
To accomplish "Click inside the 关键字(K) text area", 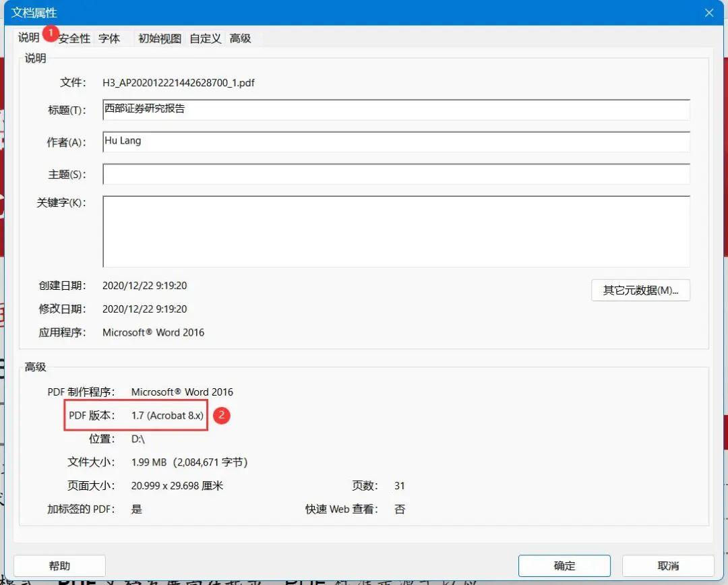I will pyautogui.click(x=396, y=231).
